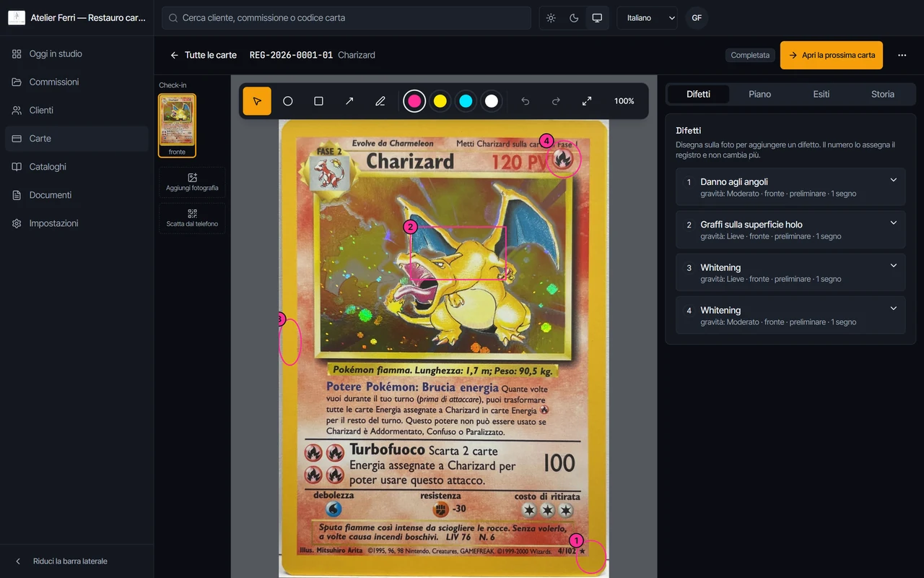Switch to light theme sun icon
924x578 pixels.
(551, 18)
